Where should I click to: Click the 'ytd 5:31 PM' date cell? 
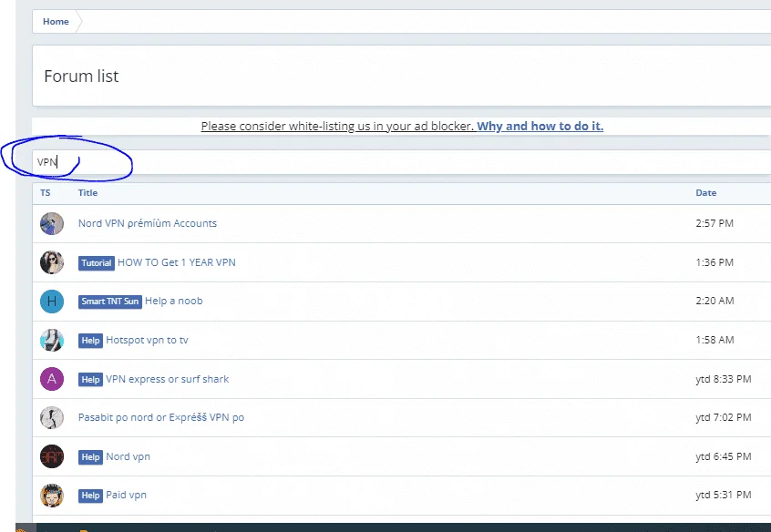[724, 495]
